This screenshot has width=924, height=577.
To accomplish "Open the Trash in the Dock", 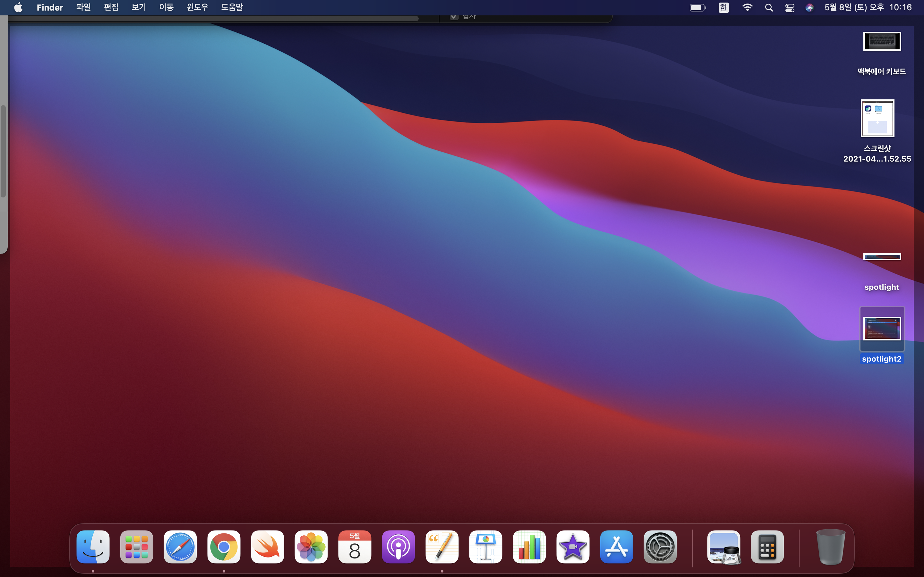I will 830,547.
